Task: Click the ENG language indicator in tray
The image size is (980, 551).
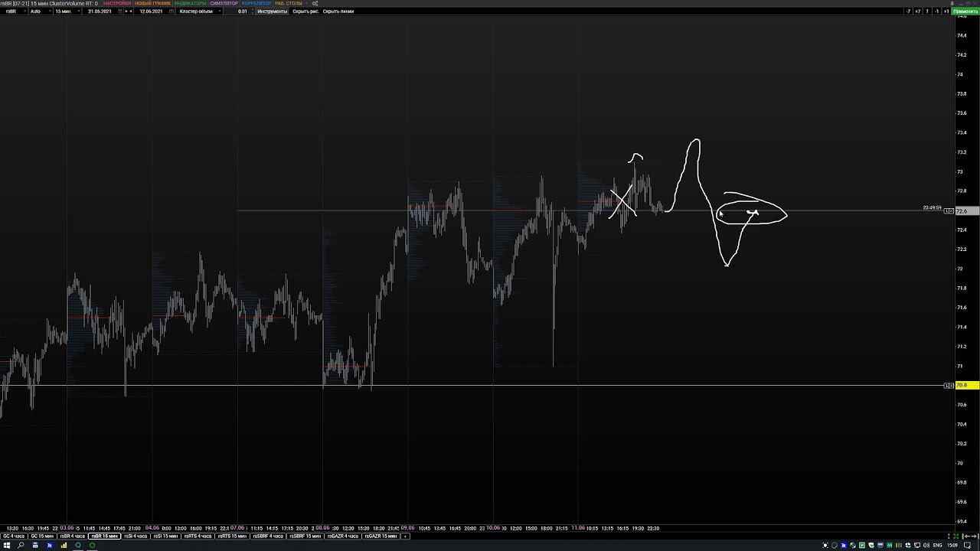Action: [x=936, y=546]
